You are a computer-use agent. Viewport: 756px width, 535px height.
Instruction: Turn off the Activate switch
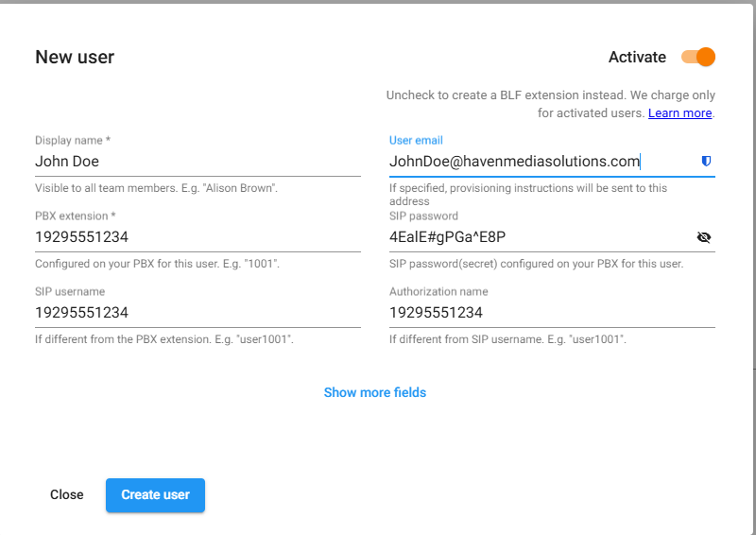pyautogui.click(x=698, y=57)
